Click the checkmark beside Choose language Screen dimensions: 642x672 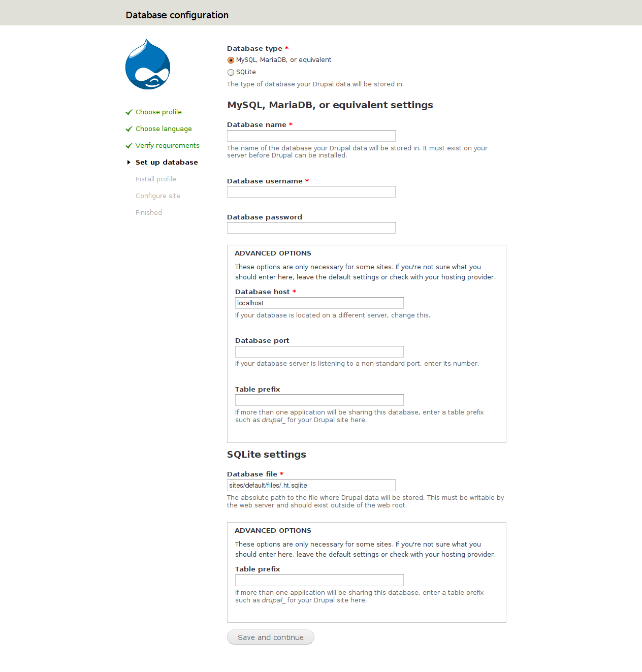[129, 129]
